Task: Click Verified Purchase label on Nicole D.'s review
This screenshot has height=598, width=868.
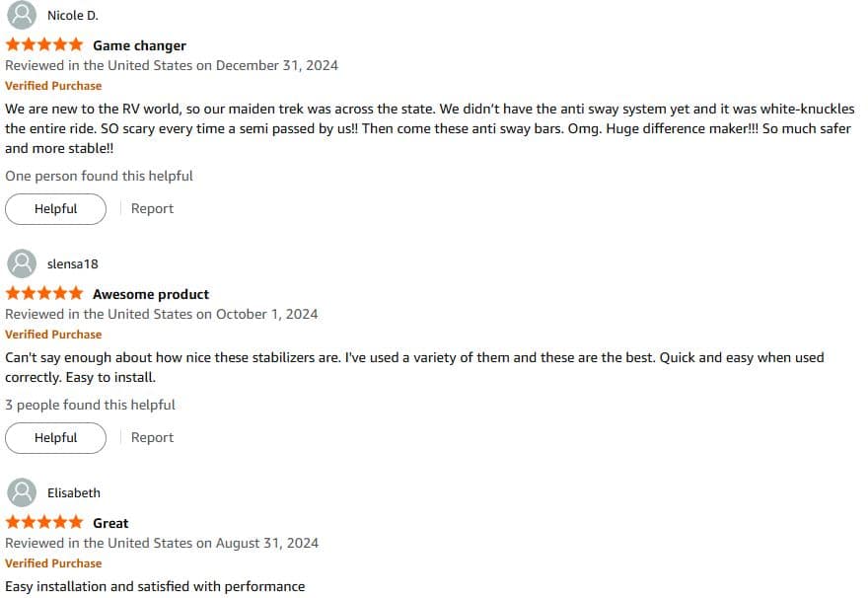Action: (53, 86)
